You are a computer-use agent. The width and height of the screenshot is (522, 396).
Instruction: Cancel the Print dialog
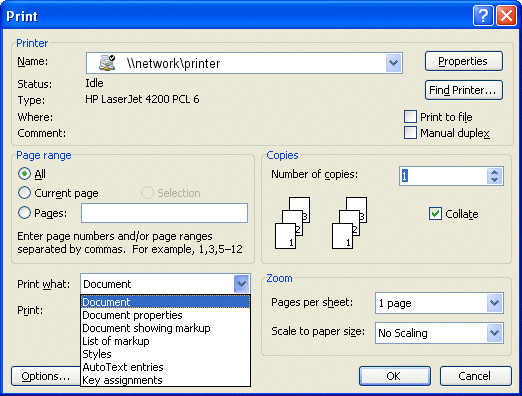point(476,376)
